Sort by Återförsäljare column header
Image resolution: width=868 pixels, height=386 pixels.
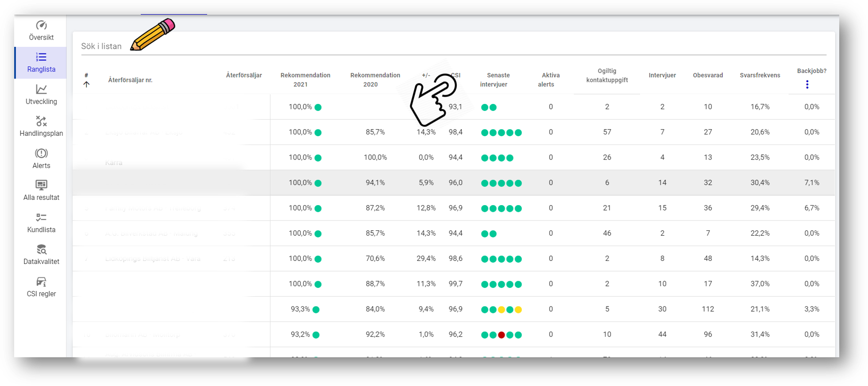pyautogui.click(x=244, y=75)
